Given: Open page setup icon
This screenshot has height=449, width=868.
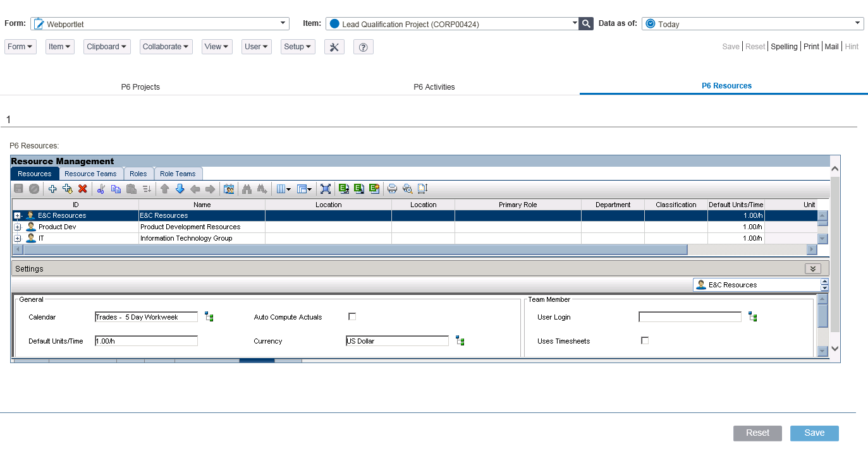Looking at the screenshot, I should tap(422, 188).
